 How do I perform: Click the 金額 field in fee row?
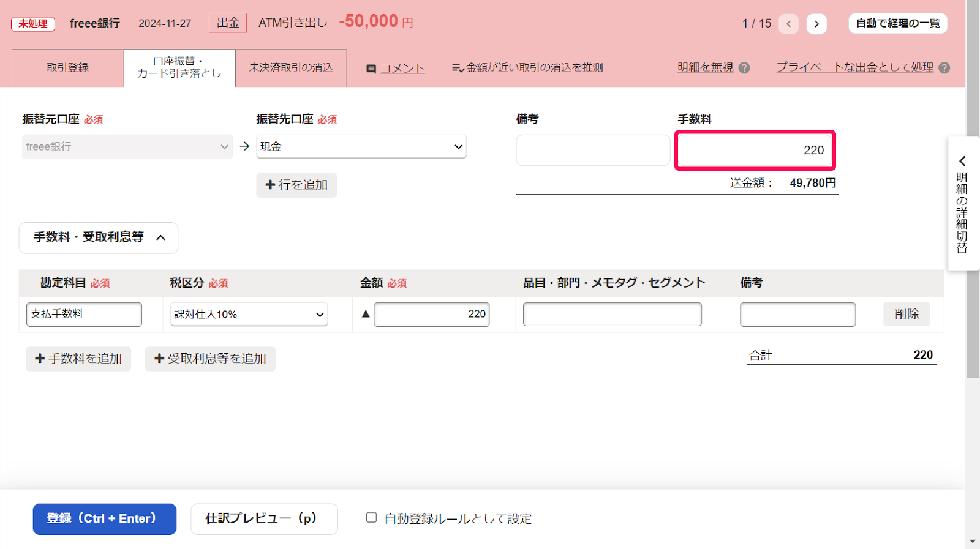[432, 314]
